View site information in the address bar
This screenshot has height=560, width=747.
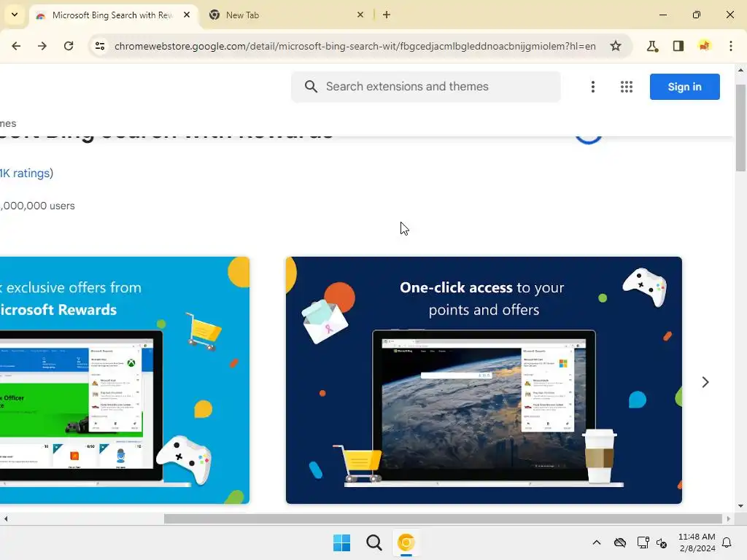point(99,46)
